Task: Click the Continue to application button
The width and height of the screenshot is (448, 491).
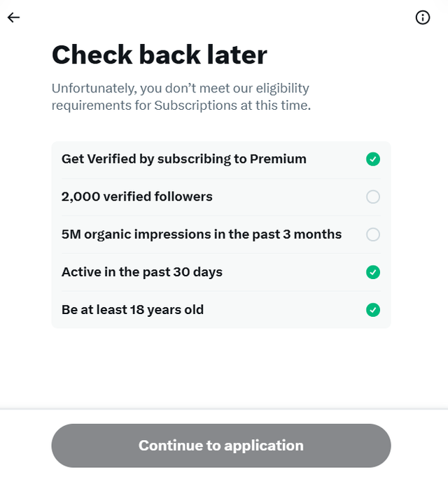Action: 221,446
